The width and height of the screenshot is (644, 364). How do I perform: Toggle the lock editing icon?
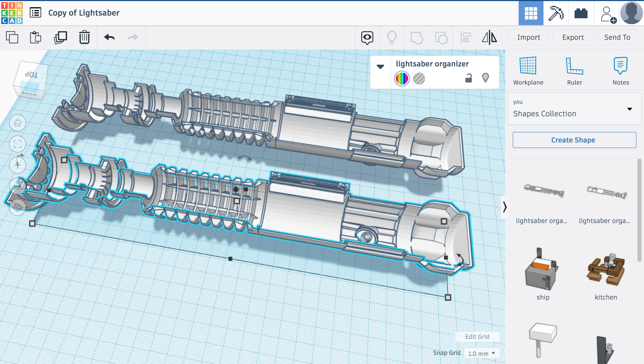(x=468, y=78)
